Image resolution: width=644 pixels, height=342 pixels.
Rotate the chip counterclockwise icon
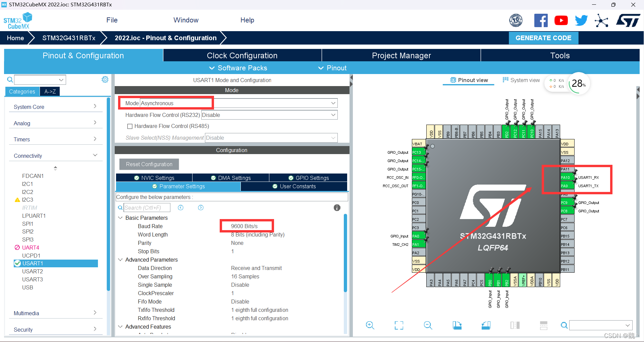tap(486, 325)
